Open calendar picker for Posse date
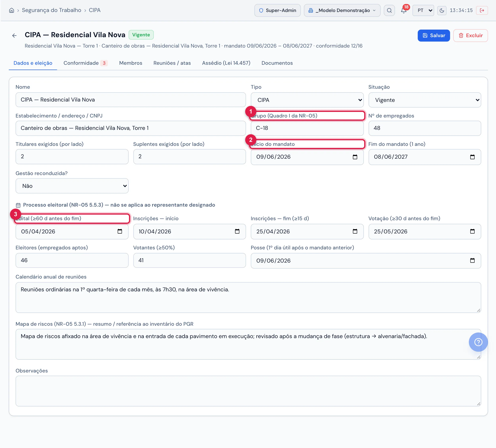 [x=472, y=260]
